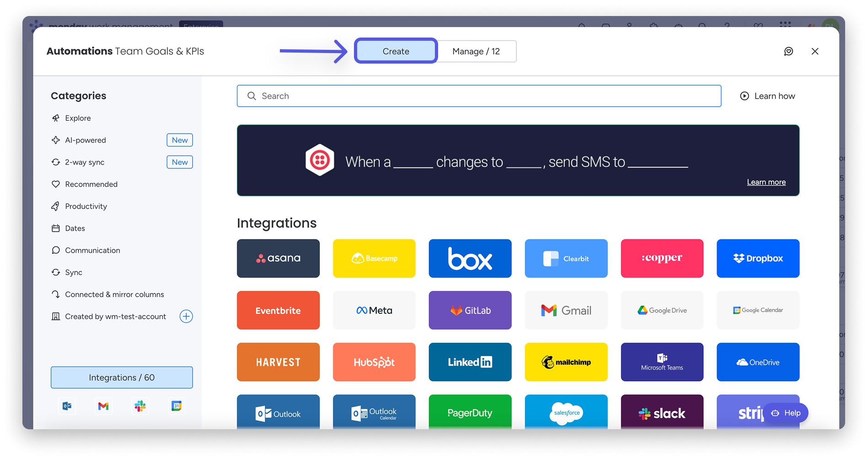Open the LinkedIn integration tile

[470, 362]
